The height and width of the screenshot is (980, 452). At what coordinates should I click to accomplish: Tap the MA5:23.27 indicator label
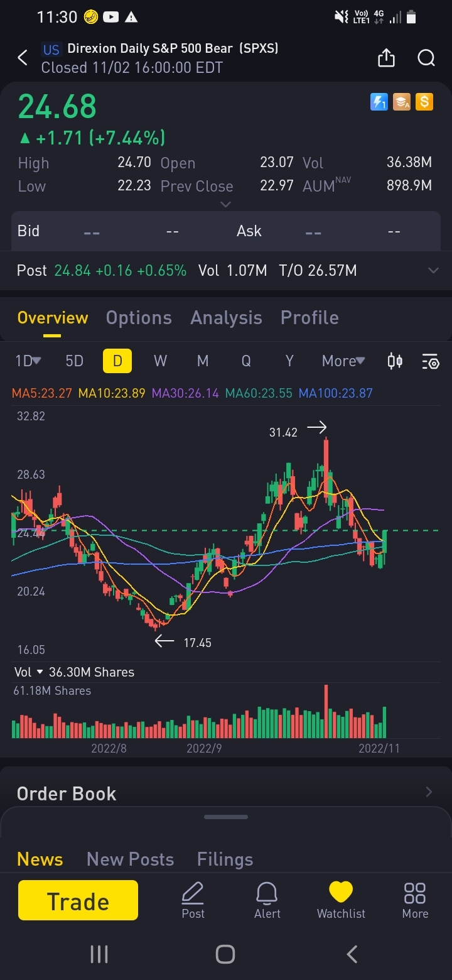pos(43,393)
